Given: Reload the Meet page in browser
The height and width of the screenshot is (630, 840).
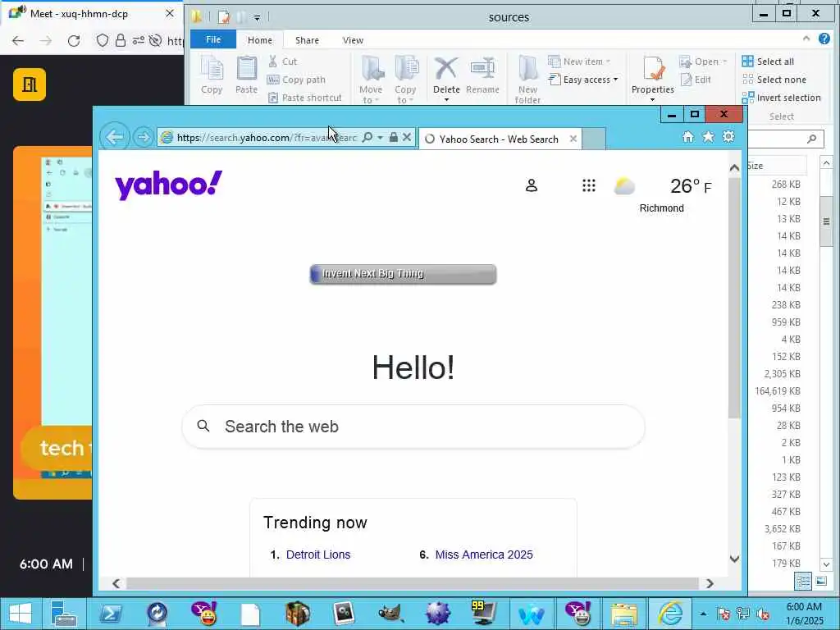Looking at the screenshot, I should [x=74, y=41].
